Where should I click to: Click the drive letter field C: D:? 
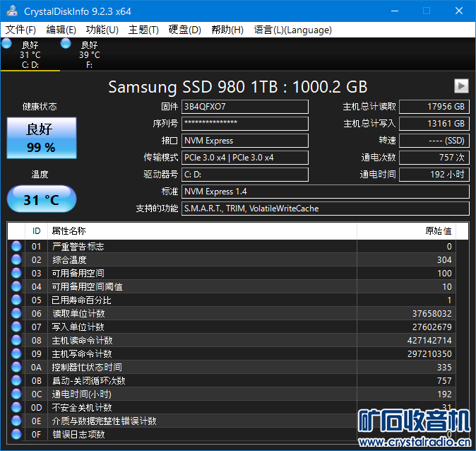tap(244, 175)
